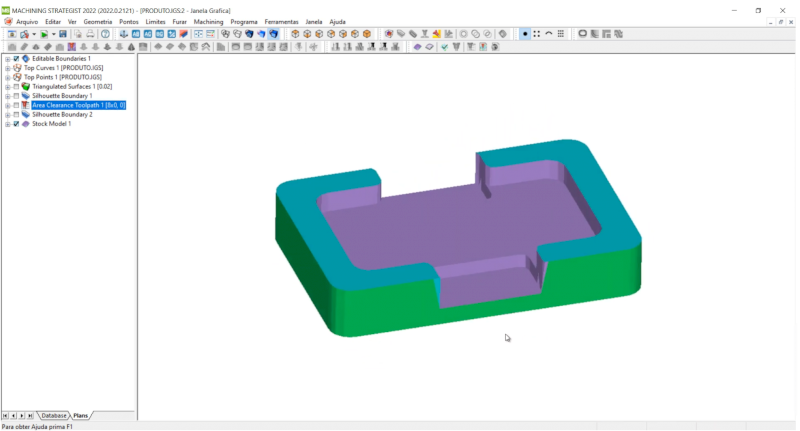Expand the Silhouette Boundary 2 tree node
Screen dimensions: 800x431
[7, 115]
